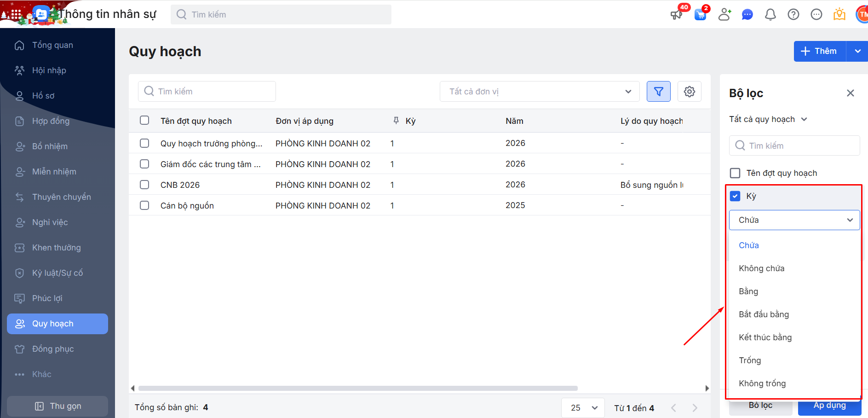Open the chat messenger icon
Image resolution: width=868 pixels, height=418 pixels.
coord(747,15)
